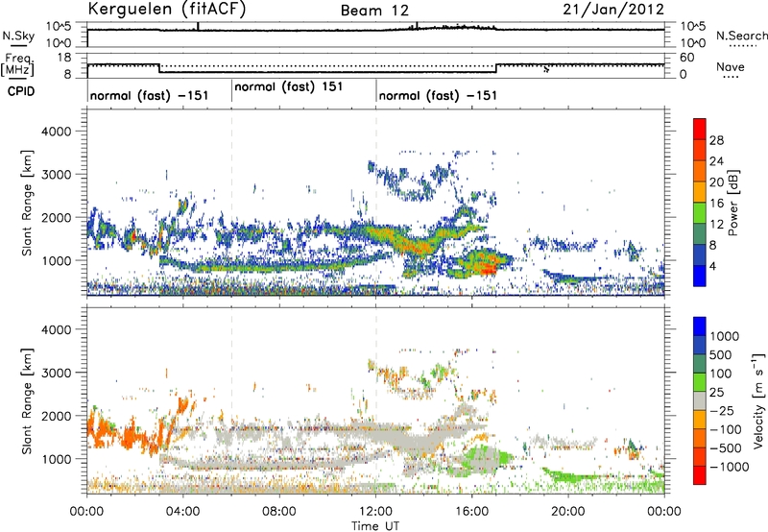Click the 'Time UT' axis title
The width and height of the screenshot is (768, 532).
(375, 526)
